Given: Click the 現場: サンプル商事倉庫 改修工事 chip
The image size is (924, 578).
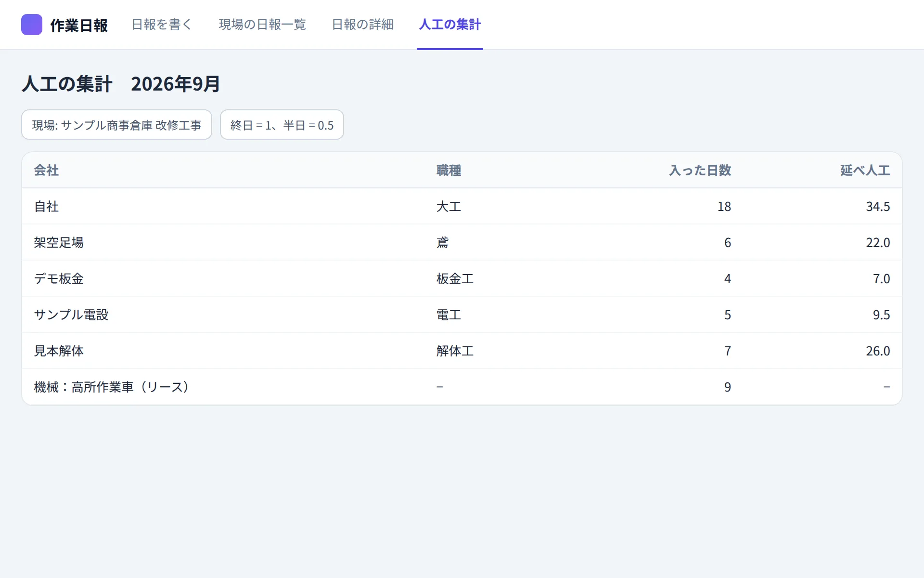Looking at the screenshot, I should (x=117, y=125).
